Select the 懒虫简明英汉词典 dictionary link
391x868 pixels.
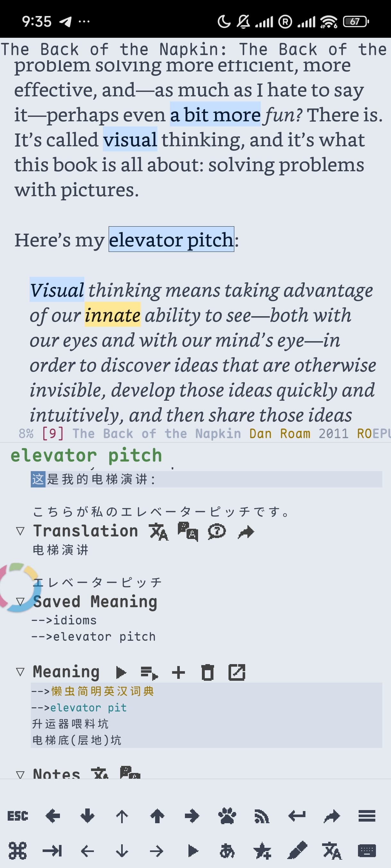103,691
